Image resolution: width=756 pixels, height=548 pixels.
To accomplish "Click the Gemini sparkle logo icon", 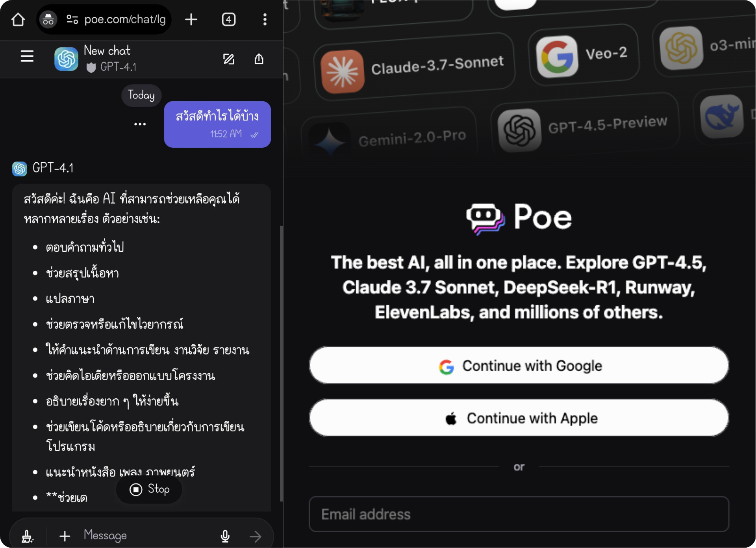I will point(330,142).
